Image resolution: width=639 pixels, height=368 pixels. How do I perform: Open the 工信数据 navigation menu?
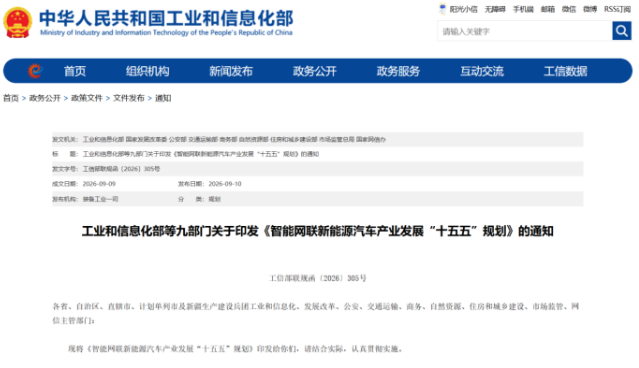point(566,71)
